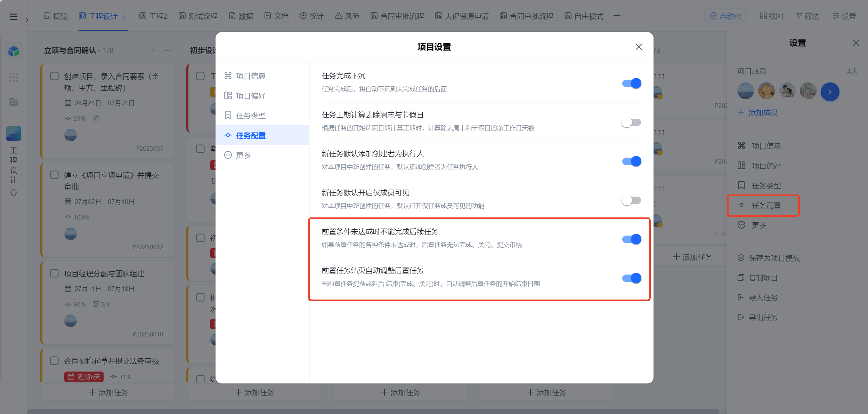Click 复制项目 option
The height and width of the screenshot is (414, 868).
tap(757, 278)
